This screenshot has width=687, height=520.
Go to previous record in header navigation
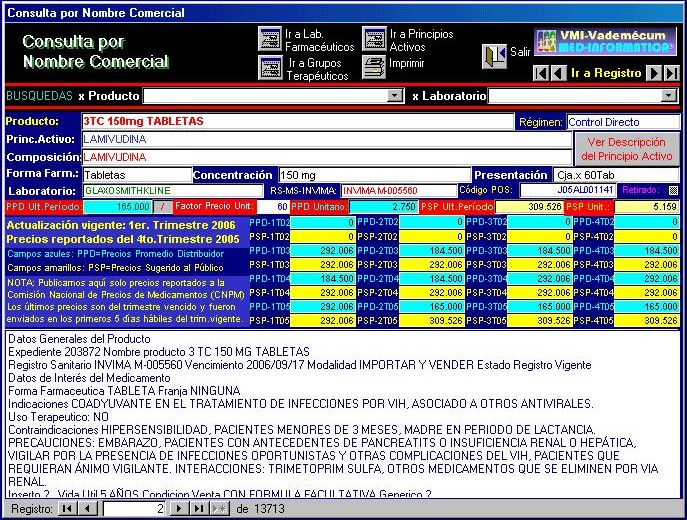(x=558, y=73)
